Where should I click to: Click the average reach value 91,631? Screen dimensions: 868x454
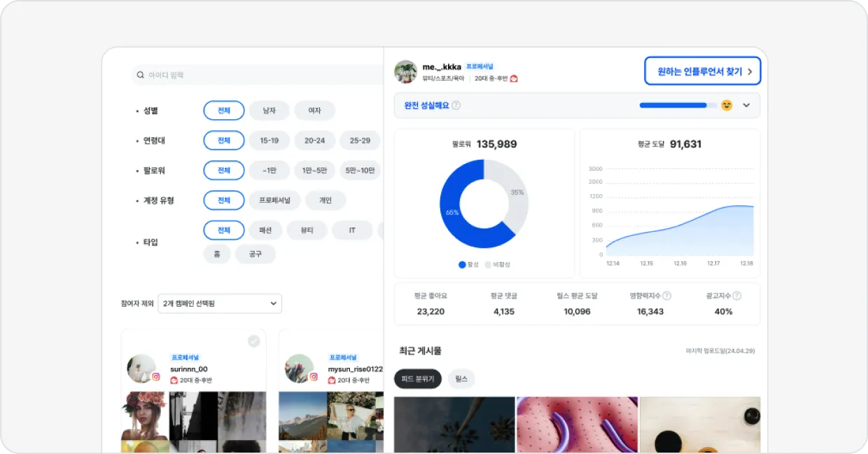click(685, 144)
